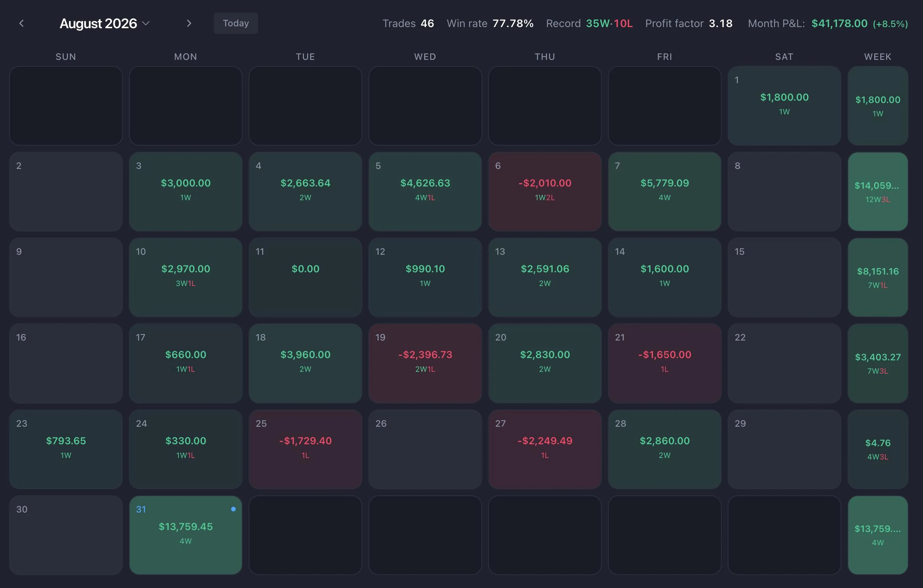Select day 31 with $13,759.45
Image resolution: width=923 pixels, height=588 pixels.
click(x=185, y=535)
